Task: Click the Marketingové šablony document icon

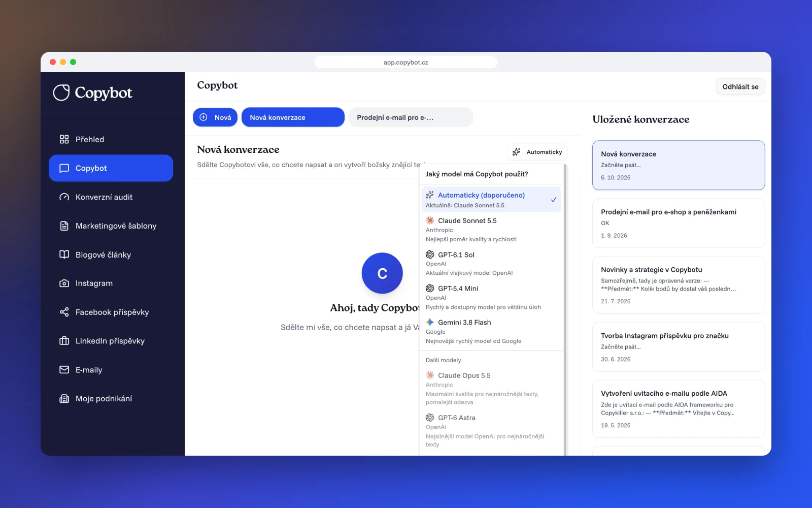Action: (x=64, y=226)
